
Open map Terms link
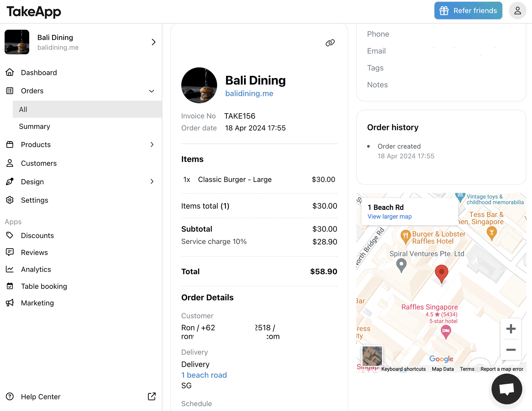tap(467, 369)
